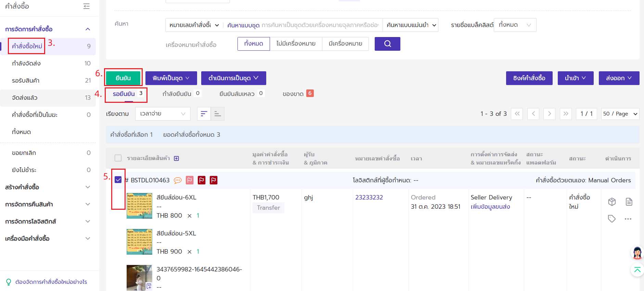Expand the 'พิมพ์เป็นชุด' dropdown button
Viewport: 644px width, 291px height.
[171, 78]
